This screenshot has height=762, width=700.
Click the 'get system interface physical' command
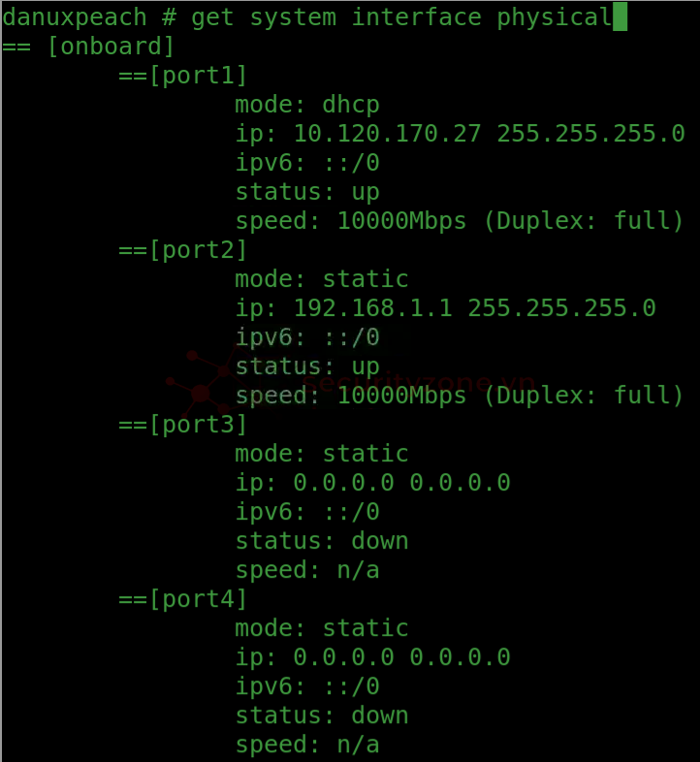pyautogui.click(x=401, y=17)
